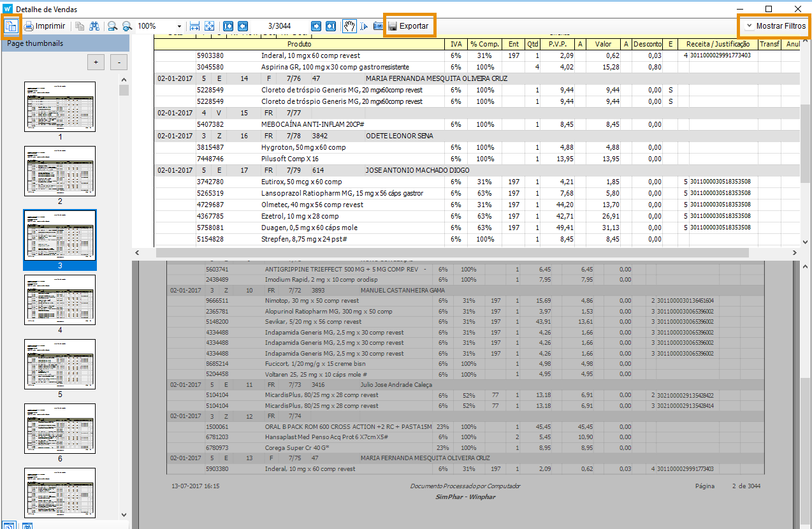The width and height of the screenshot is (812, 529).
Task: Click the document scroll down arrow
Action: (x=806, y=242)
